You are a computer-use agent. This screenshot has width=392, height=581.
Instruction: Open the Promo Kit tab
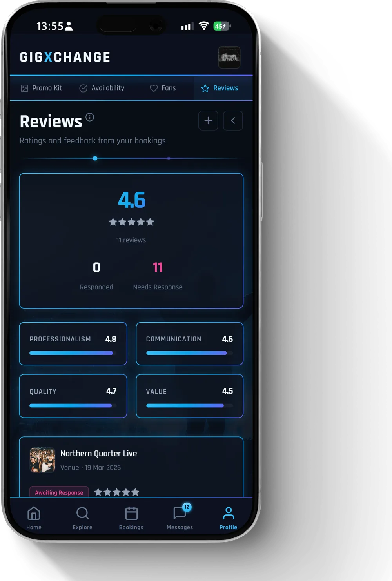(x=41, y=88)
